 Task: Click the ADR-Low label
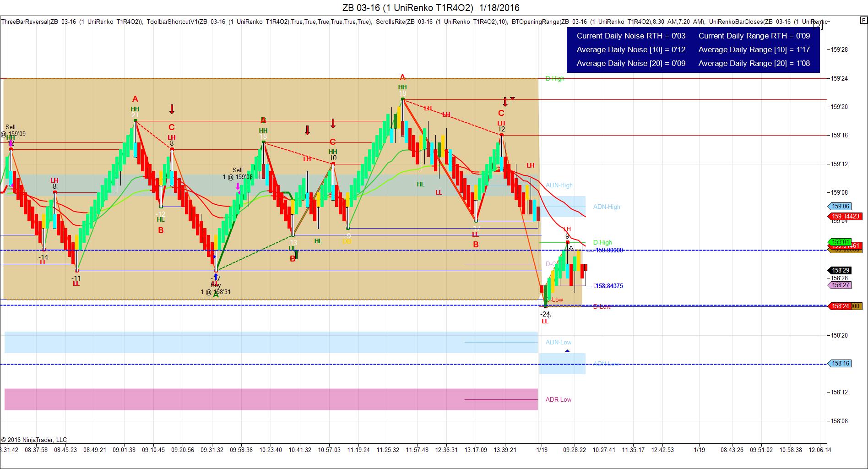[558, 399]
